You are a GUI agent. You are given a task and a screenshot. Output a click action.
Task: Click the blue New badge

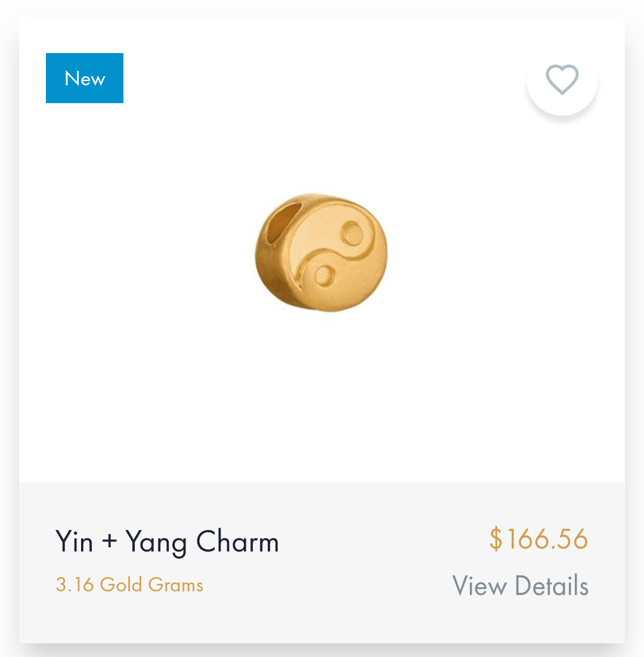[x=85, y=78]
